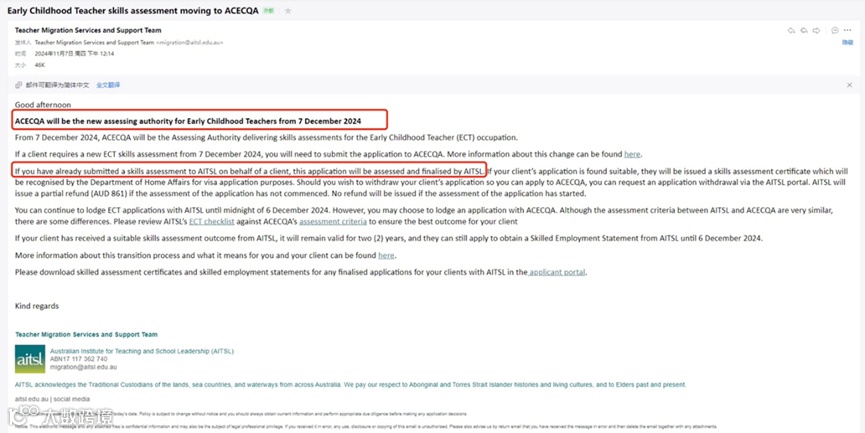Click the '邮件可翻译为简体中文' translation notice text
This screenshot has height=433, width=865.
click(x=57, y=85)
